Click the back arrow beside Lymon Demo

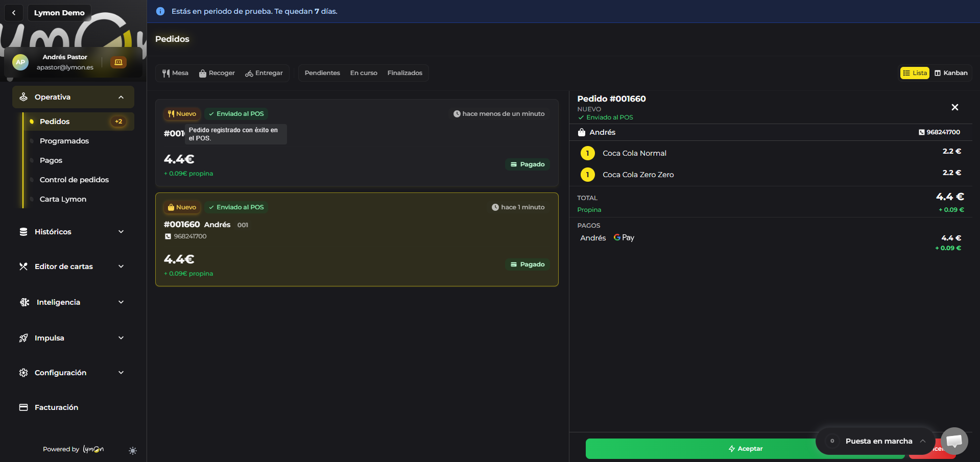pyautogui.click(x=14, y=13)
